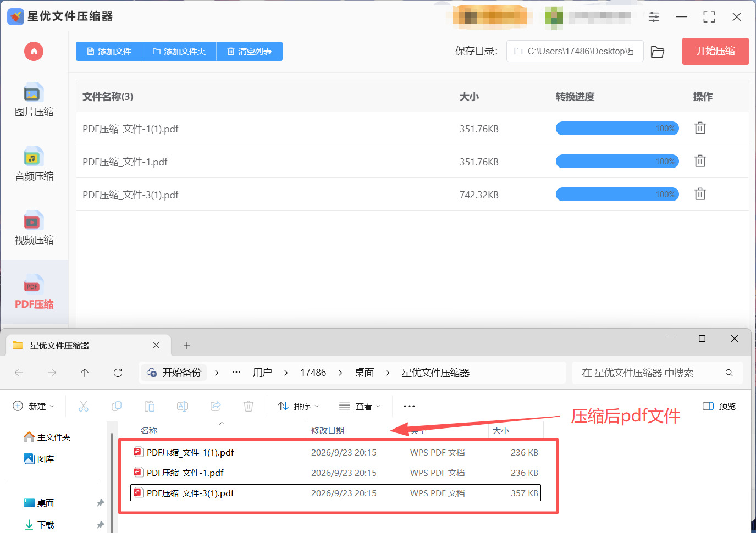Open the Explorer more options ellipsis

(409, 406)
